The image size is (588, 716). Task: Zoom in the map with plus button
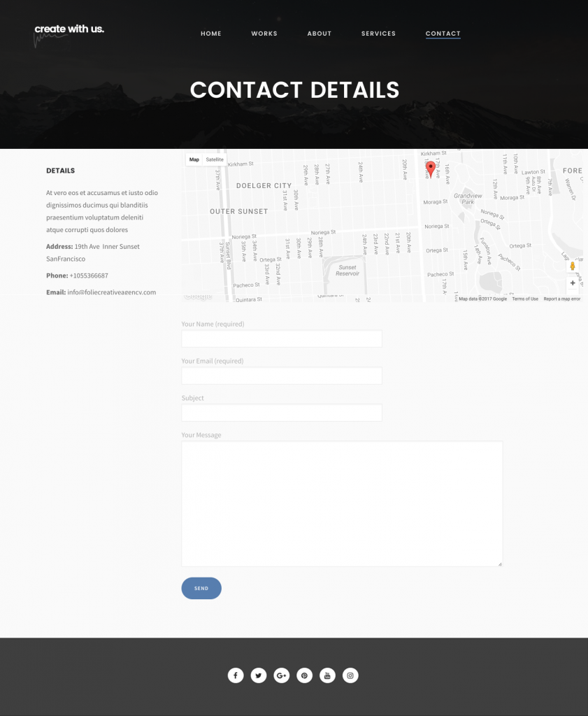(573, 283)
